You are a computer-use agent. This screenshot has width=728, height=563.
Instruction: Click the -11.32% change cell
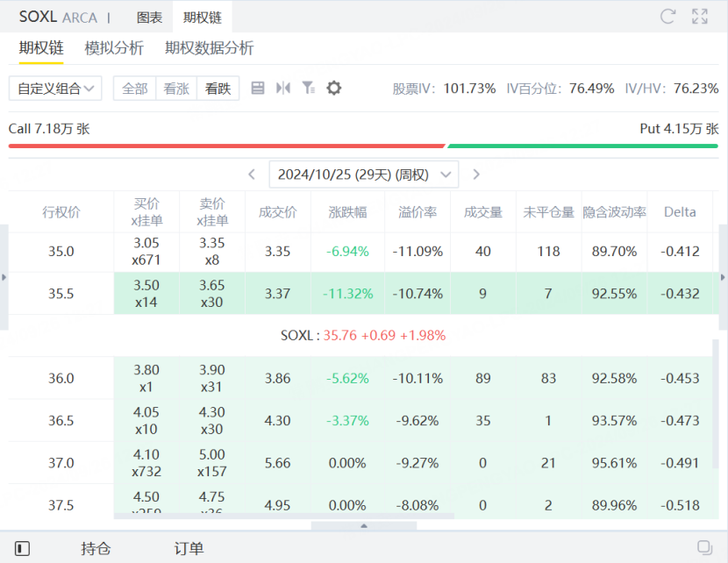click(347, 293)
